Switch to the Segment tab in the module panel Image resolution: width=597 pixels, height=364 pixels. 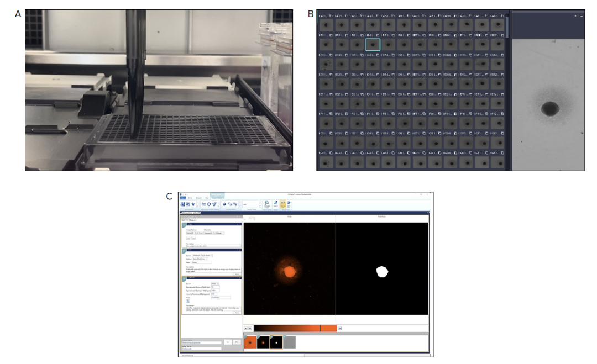click(185, 220)
